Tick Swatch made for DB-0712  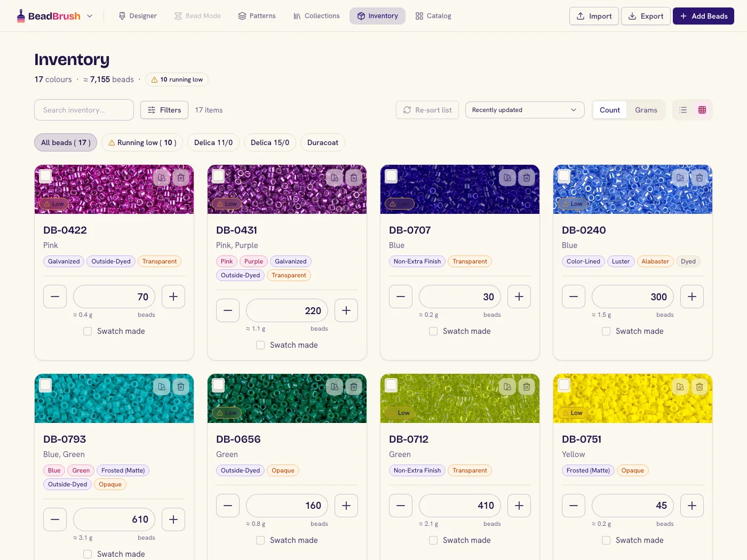[433, 540]
